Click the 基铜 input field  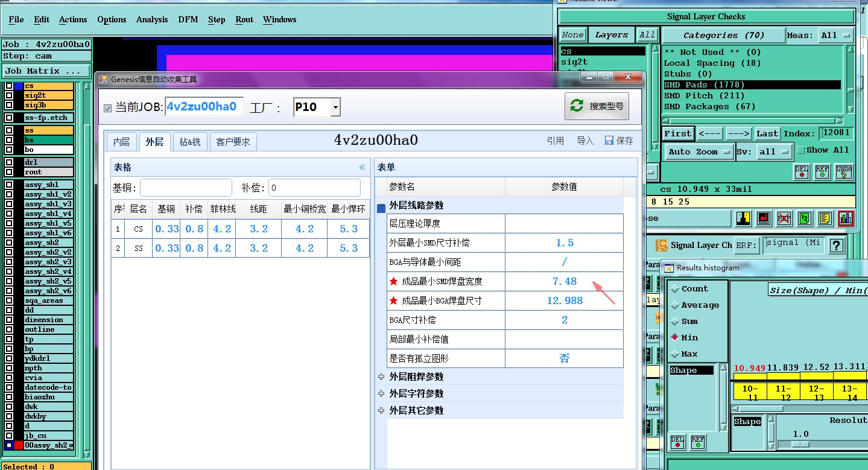click(x=186, y=188)
